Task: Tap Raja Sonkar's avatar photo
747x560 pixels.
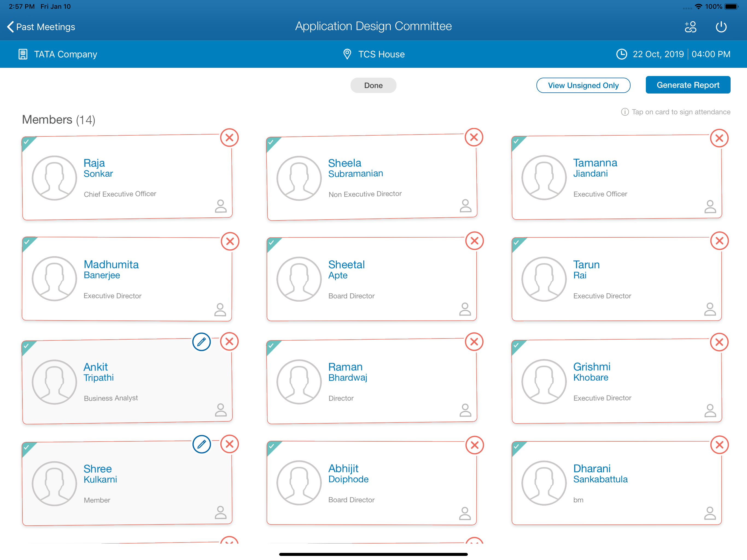Action: pyautogui.click(x=54, y=178)
